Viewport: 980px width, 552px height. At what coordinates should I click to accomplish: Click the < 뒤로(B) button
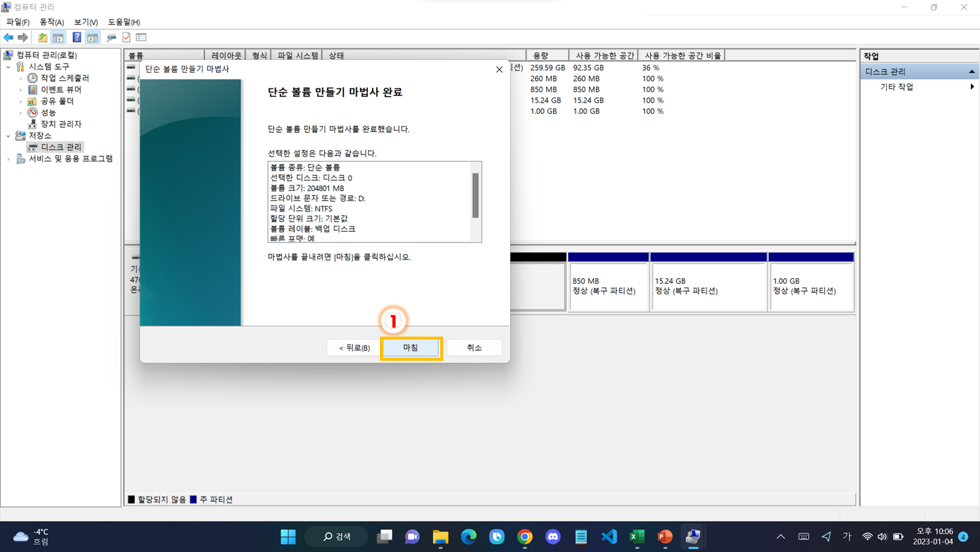(354, 347)
